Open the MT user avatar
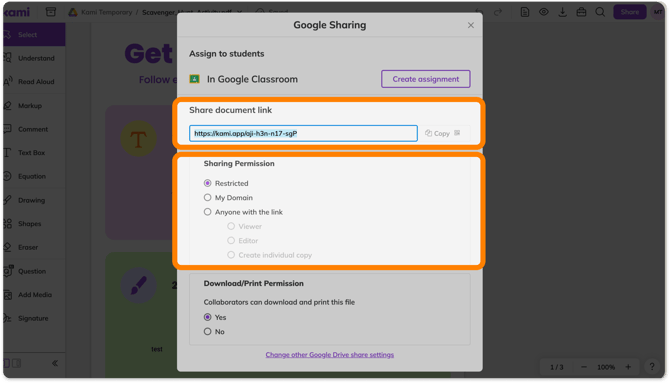The image size is (670, 383). pos(658,12)
